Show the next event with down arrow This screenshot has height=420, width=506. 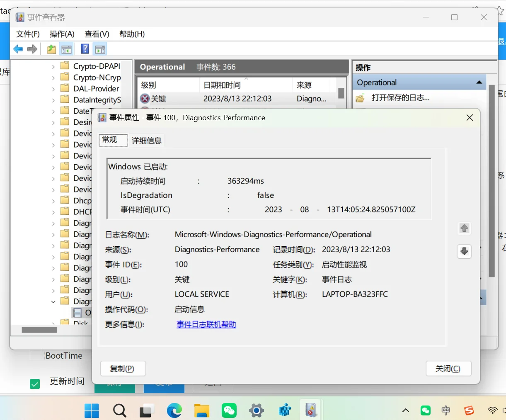[464, 251]
